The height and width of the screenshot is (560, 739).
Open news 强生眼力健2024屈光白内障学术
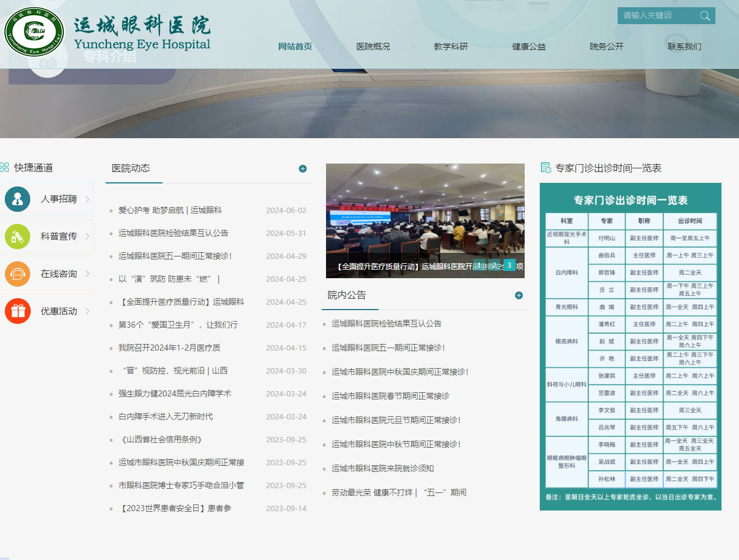175,394
